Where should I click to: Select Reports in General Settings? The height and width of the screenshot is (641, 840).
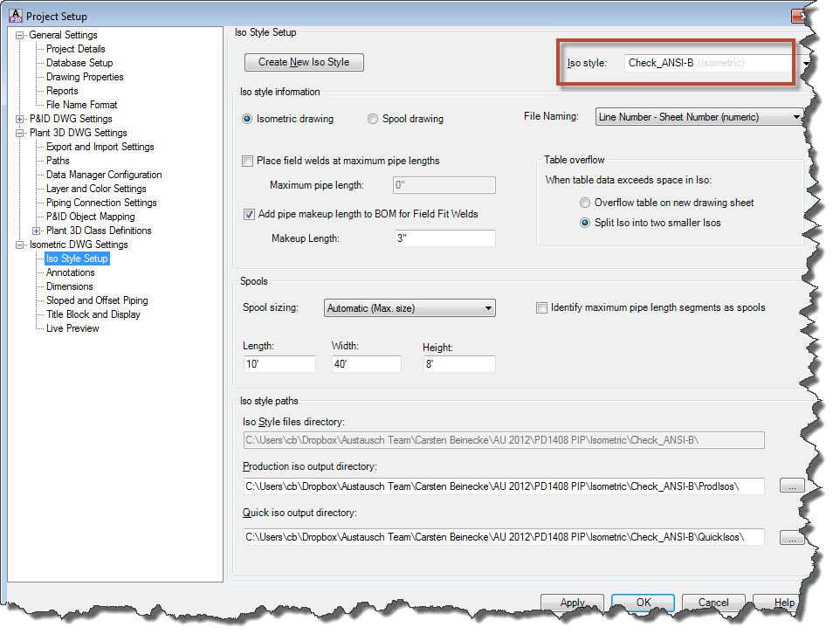[x=62, y=91]
